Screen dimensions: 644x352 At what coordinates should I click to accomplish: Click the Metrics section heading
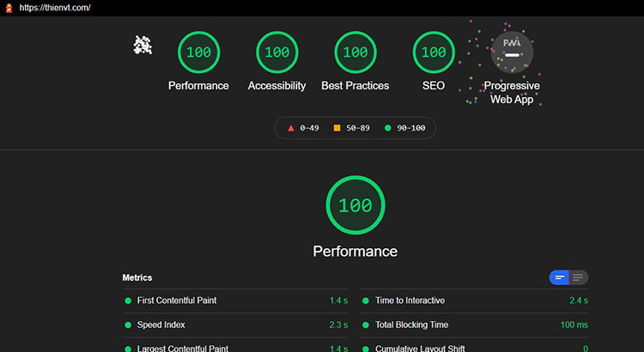(x=137, y=277)
